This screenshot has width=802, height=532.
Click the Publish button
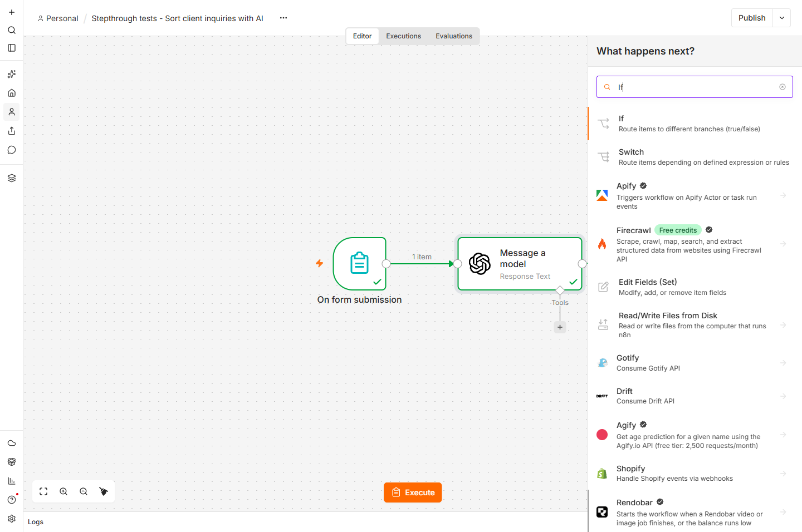click(752, 18)
